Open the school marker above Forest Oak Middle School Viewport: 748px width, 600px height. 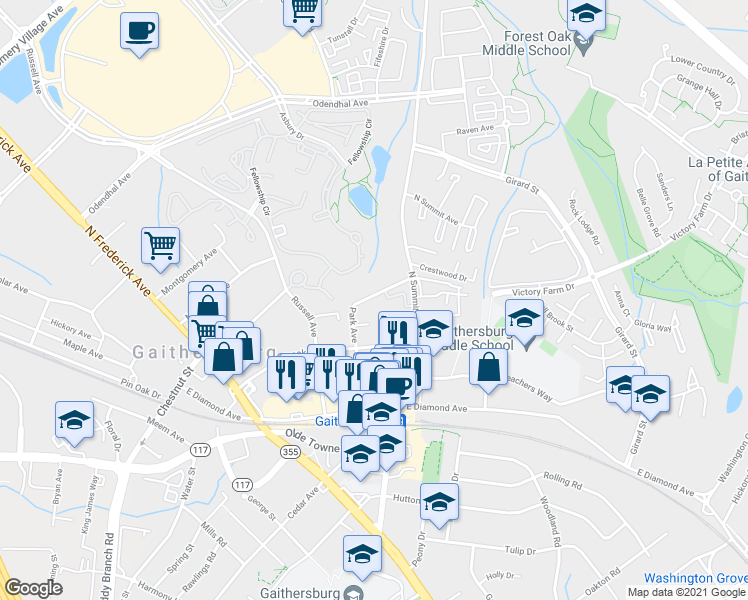point(586,17)
